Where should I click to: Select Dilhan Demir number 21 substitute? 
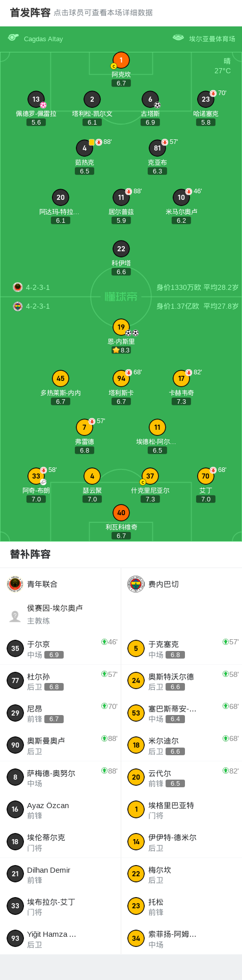point(61,874)
